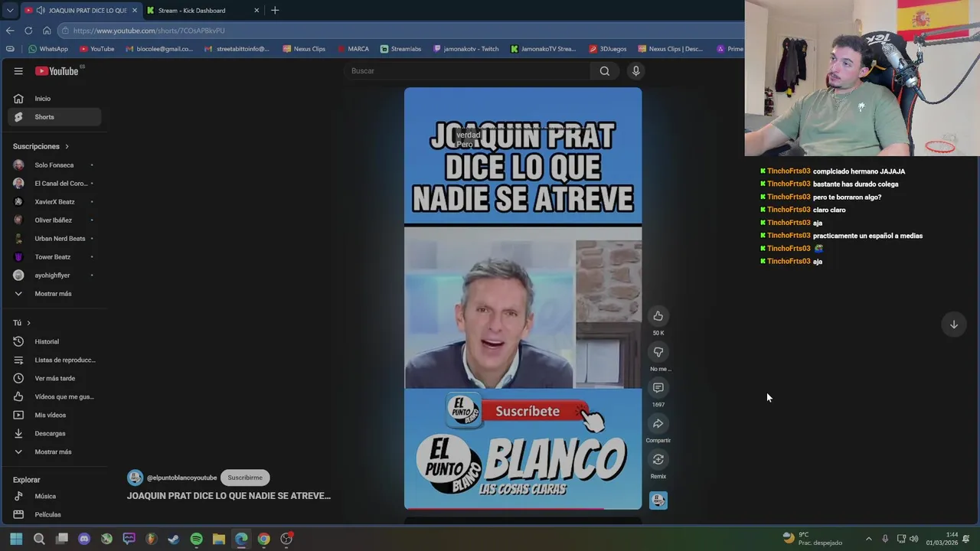
Task: Open the WhatsApp bookmark
Action: 47,49
